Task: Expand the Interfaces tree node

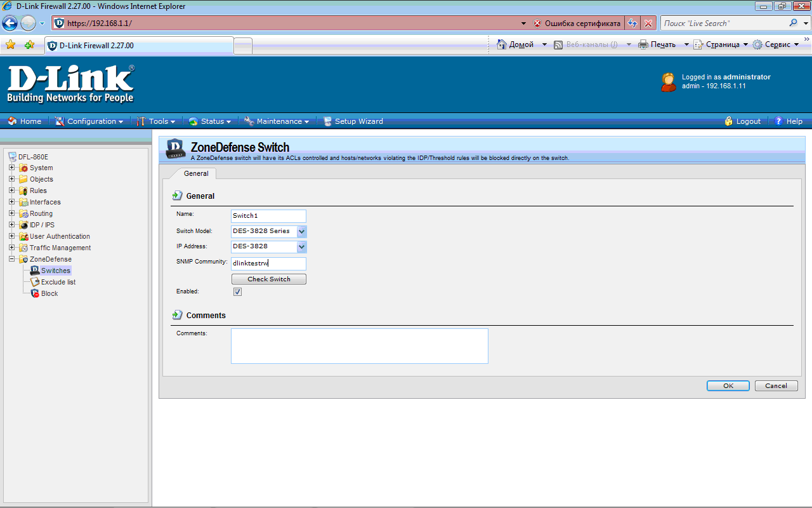Action: click(12, 202)
